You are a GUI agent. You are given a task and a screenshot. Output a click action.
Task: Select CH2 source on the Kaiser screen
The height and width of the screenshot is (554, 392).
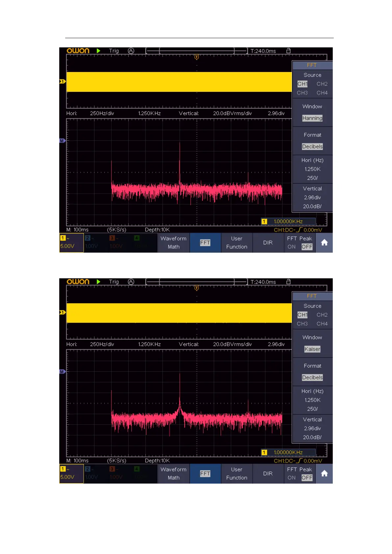(x=322, y=315)
